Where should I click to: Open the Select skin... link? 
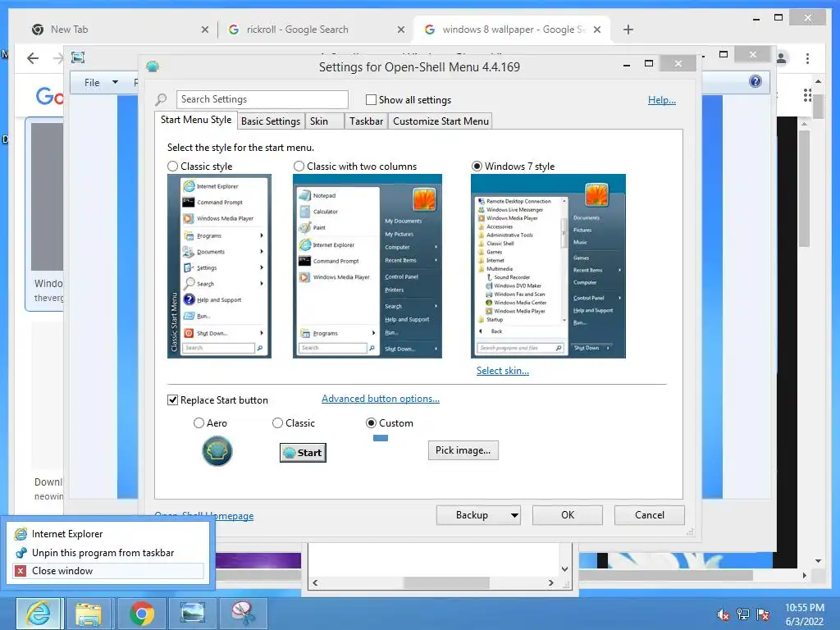(503, 371)
